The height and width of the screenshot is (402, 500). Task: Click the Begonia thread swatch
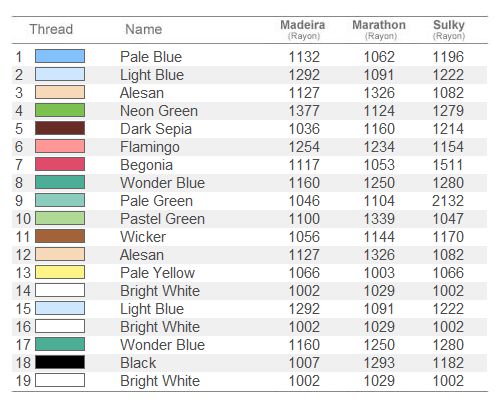pyautogui.click(x=60, y=164)
